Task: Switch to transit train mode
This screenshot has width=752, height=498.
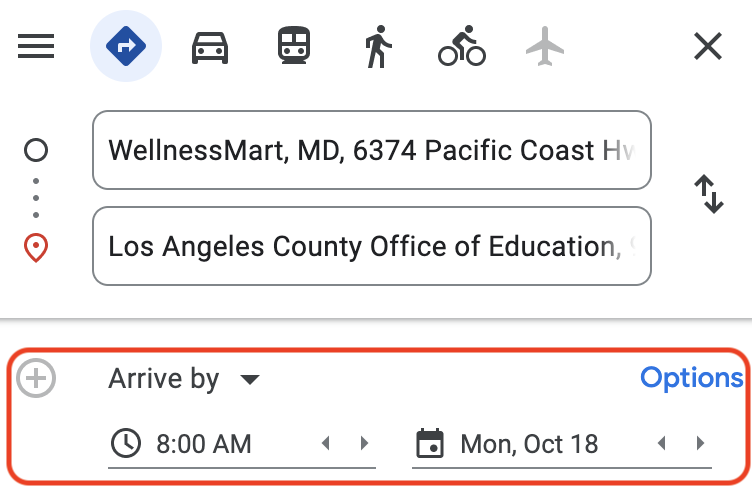Action: coord(294,46)
